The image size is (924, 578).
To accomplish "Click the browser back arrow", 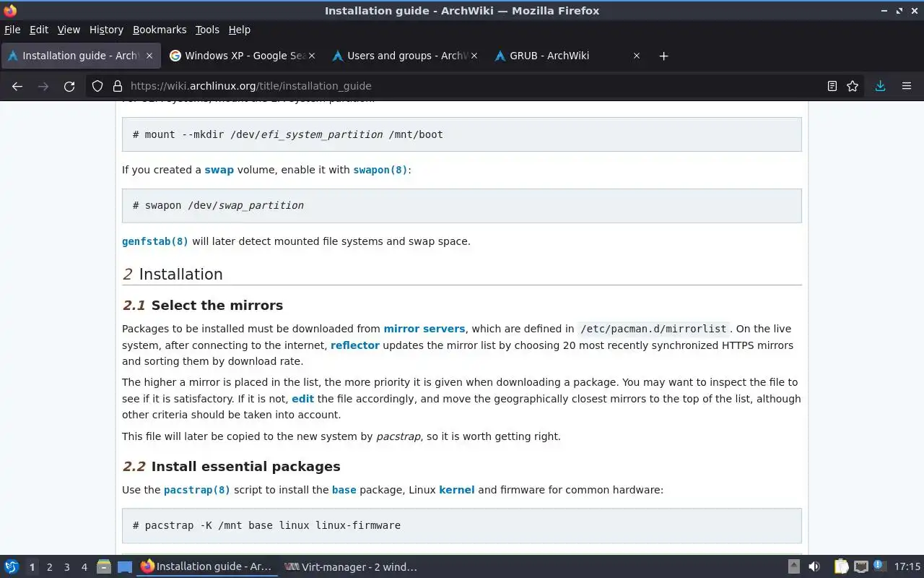I will (x=17, y=86).
